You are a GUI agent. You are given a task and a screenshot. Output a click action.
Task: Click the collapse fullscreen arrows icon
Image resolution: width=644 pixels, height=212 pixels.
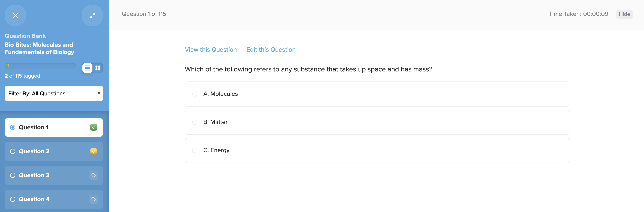[x=92, y=15]
